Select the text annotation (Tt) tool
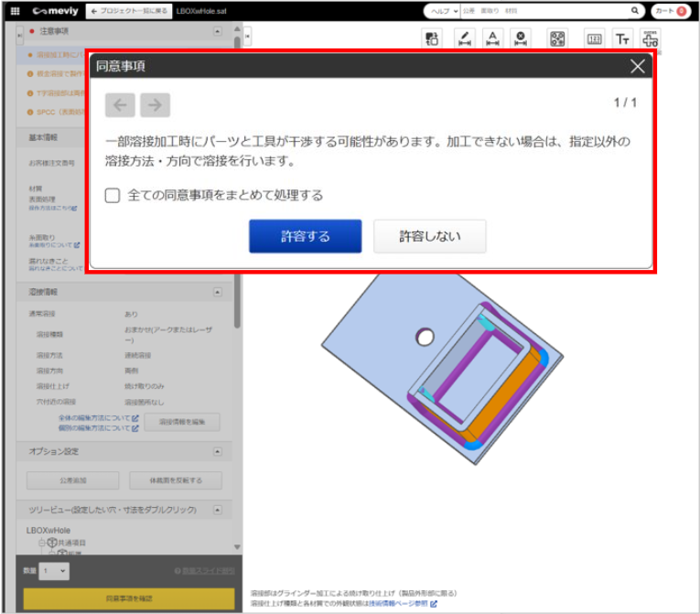 coord(622,38)
